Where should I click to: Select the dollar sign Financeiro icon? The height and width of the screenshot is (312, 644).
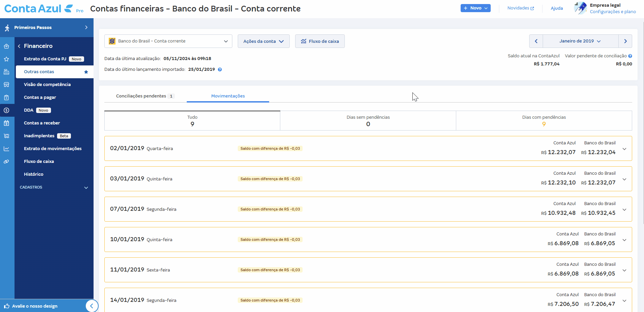click(x=6, y=110)
